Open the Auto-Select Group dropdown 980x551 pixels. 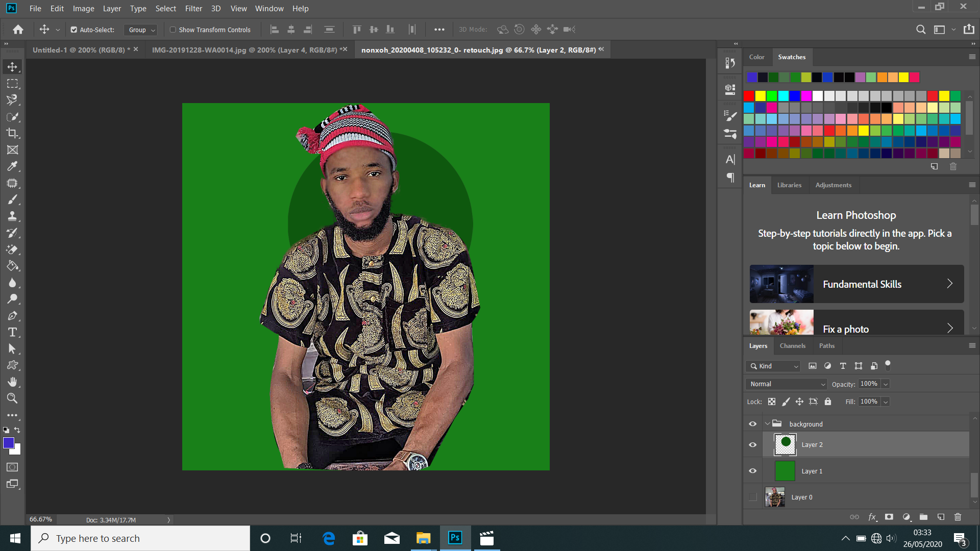point(140,30)
